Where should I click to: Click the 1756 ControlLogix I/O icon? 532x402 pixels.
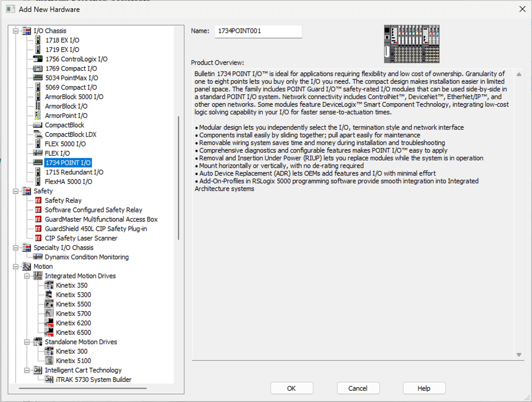38,59
